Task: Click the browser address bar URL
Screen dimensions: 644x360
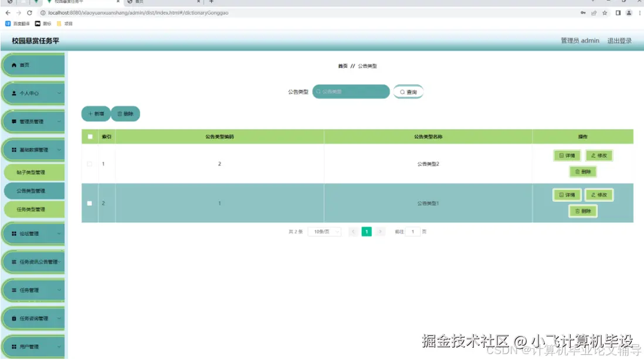Action: 138,13
